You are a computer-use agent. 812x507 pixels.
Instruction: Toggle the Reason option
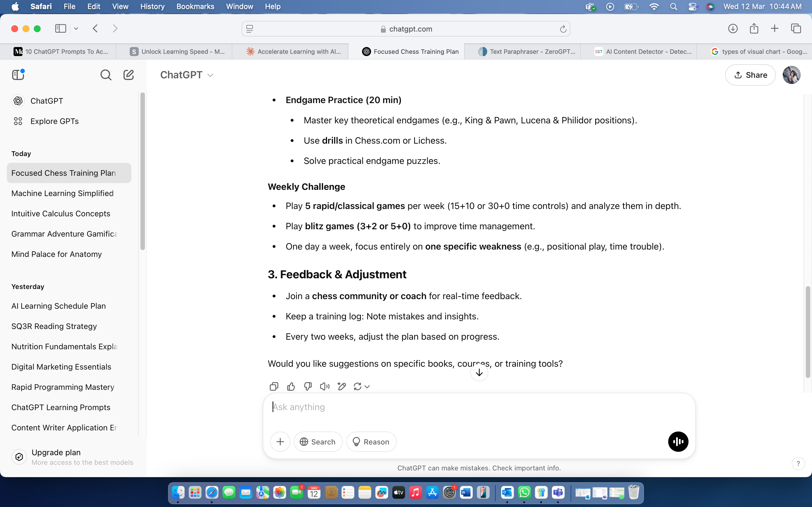coord(371,442)
